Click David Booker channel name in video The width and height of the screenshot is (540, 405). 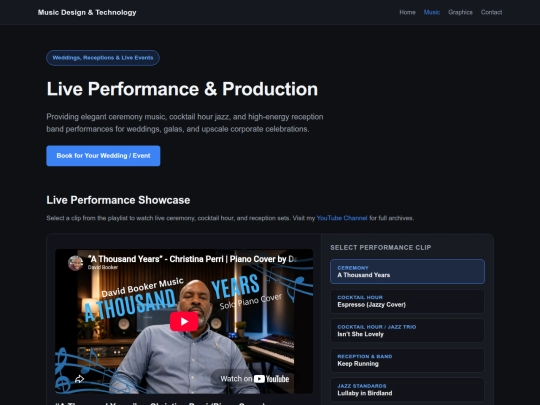coord(103,267)
